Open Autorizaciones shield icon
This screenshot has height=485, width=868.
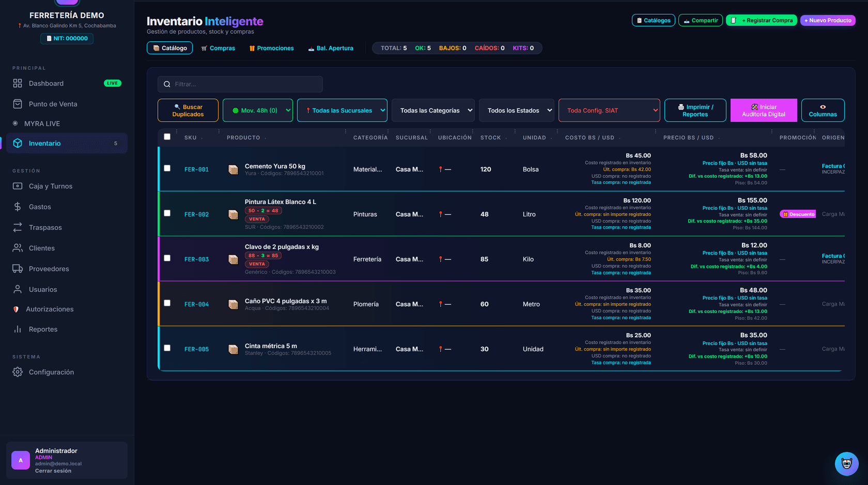16,309
